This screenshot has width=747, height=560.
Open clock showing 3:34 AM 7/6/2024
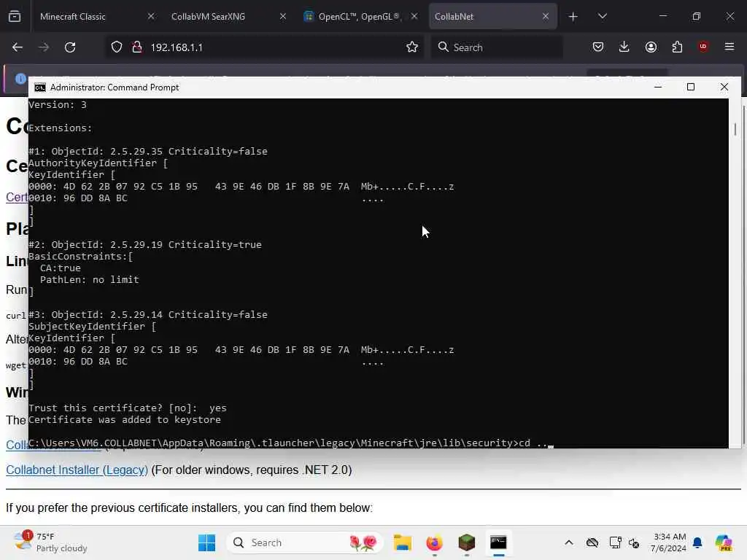[670, 542]
